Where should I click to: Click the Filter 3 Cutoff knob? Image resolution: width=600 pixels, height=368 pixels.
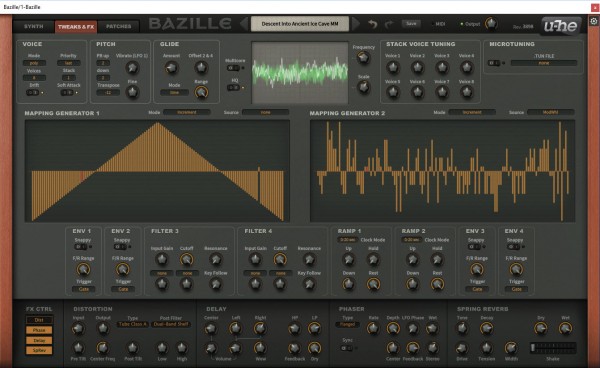point(186,259)
